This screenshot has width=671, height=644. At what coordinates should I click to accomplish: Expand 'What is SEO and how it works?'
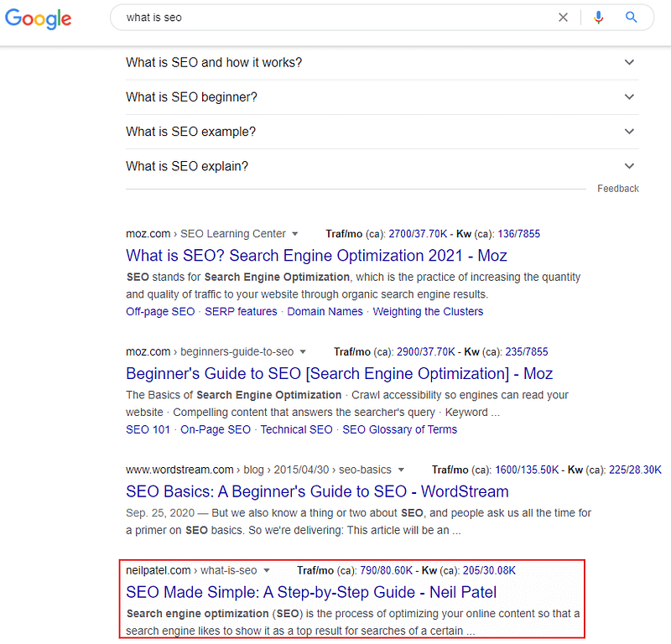pyautogui.click(x=382, y=63)
